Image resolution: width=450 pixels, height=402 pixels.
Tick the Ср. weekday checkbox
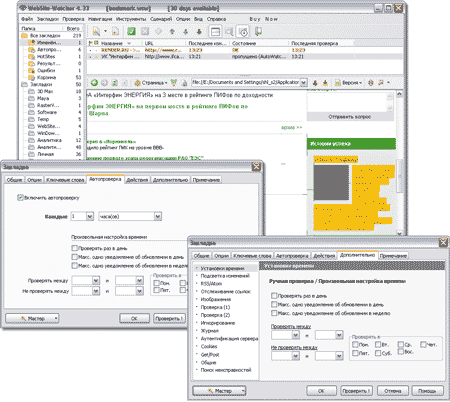(x=401, y=344)
